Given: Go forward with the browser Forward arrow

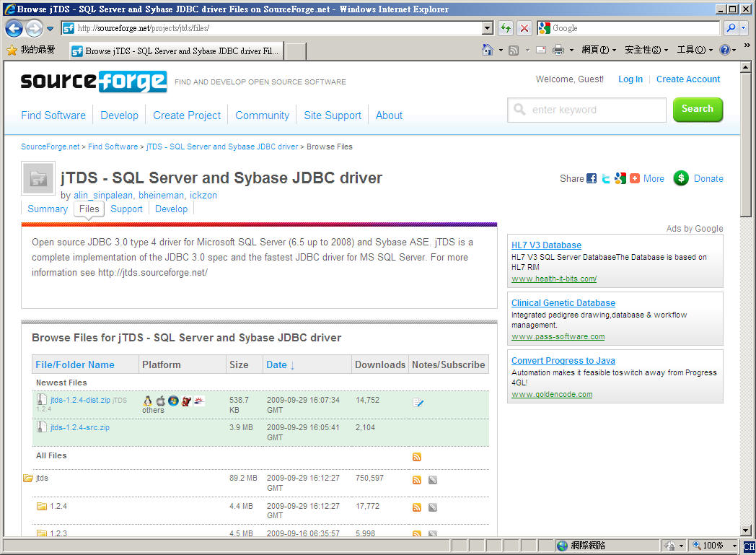Looking at the screenshot, I should click(x=34, y=28).
